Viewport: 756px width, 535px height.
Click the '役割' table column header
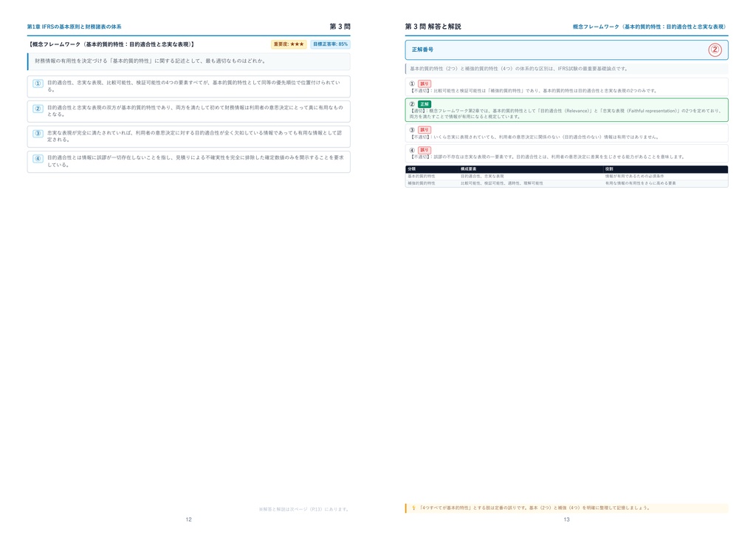click(x=609, y=169)
